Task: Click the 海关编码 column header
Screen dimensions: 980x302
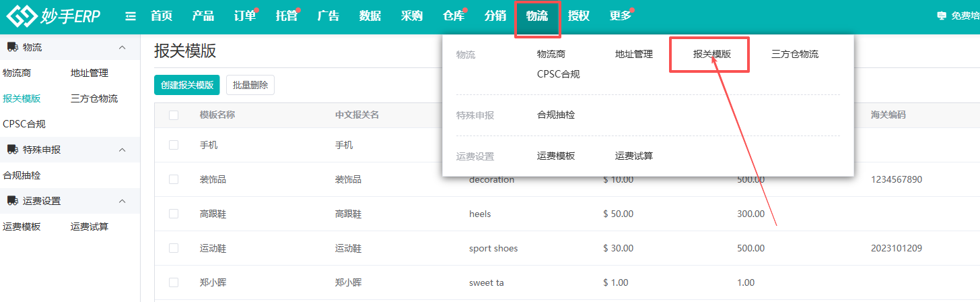Action: tap(888, 115)
